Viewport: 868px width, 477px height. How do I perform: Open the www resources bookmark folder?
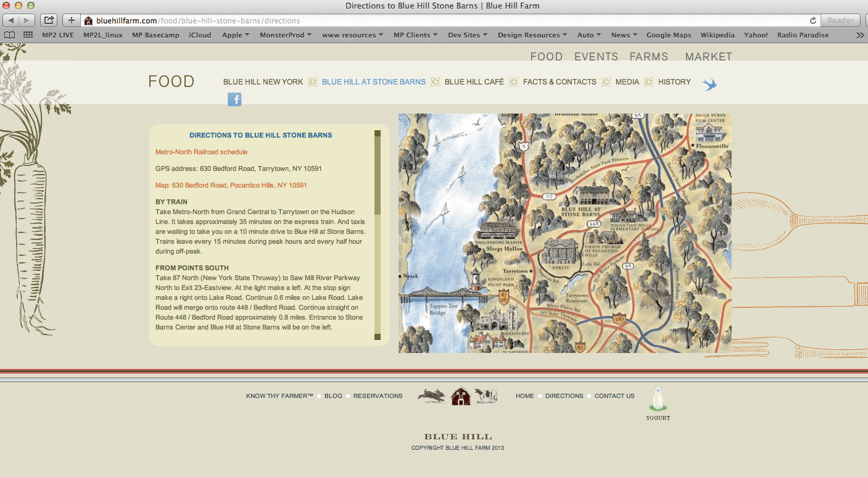(353, 35)
